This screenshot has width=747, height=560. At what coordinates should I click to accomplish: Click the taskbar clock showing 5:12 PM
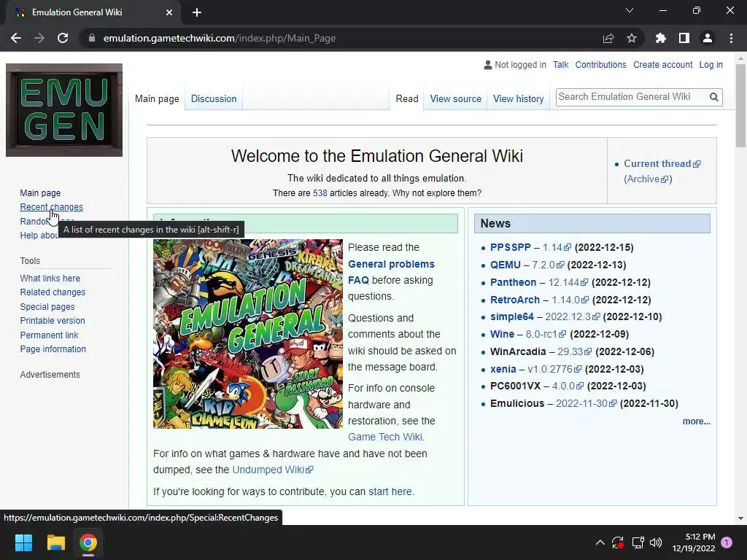[694, 542]
